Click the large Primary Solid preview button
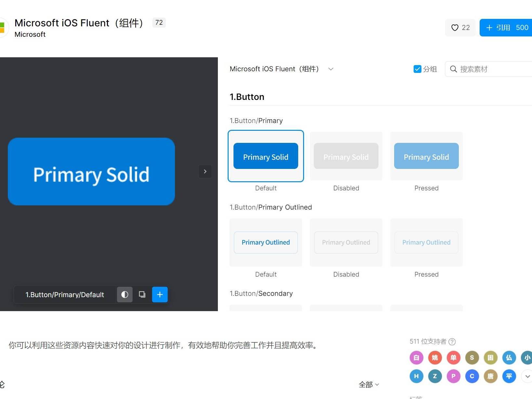Image resolution: width=532 pixels, height=399 pixels. [91, 172]
